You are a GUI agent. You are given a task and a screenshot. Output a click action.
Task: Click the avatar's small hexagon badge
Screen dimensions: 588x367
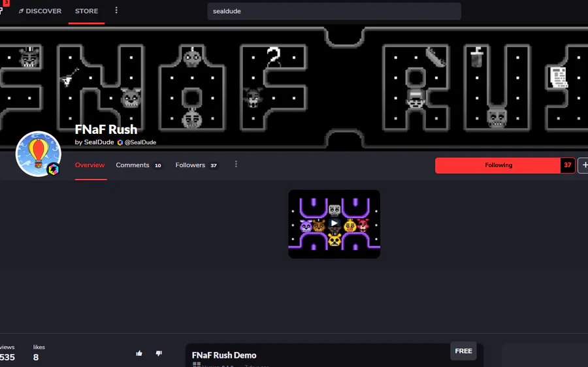coord(54,169)
